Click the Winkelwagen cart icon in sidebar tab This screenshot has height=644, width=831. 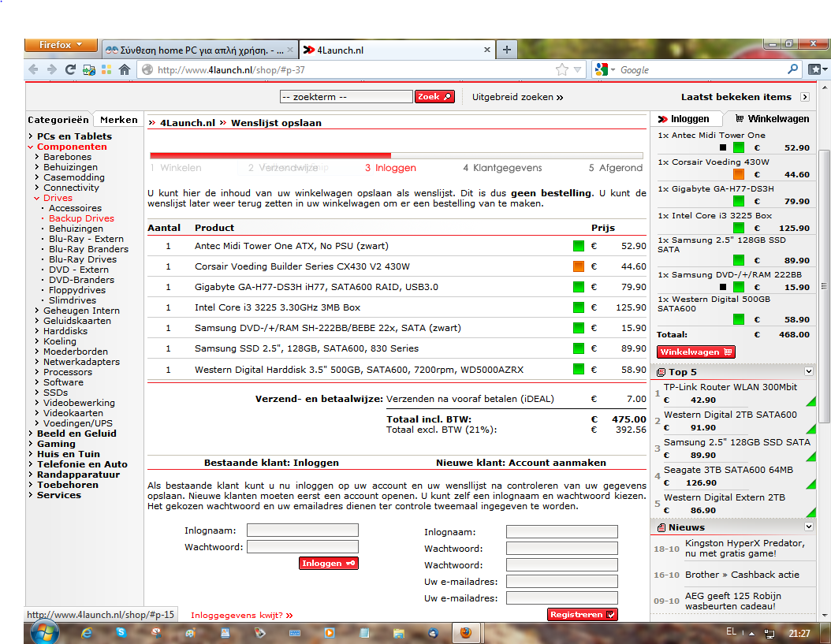tap(739, 119)
